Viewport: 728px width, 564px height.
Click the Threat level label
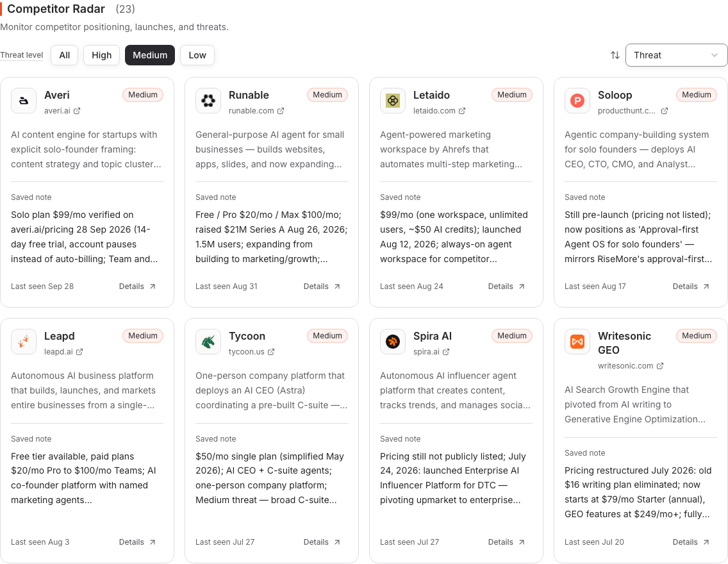coord(21,55)
